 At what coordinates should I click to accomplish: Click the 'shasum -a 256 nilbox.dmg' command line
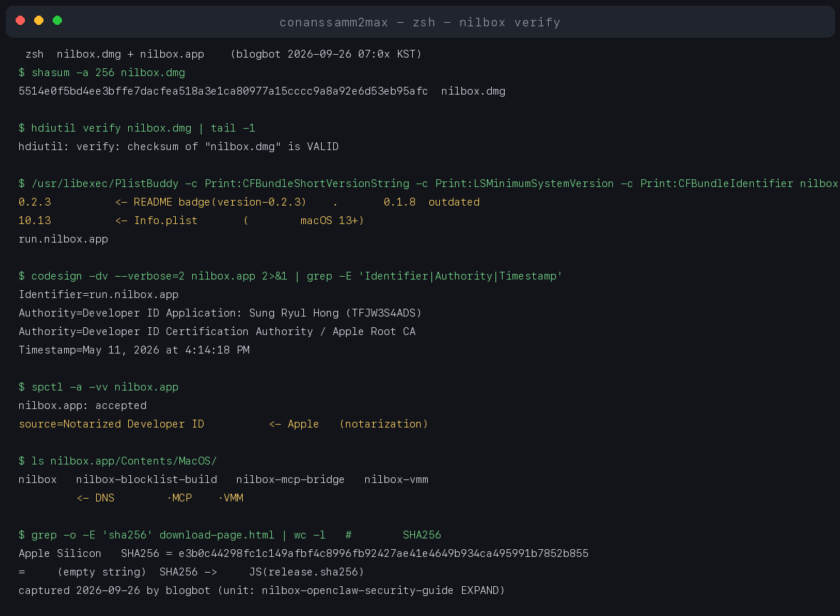pyautogui.click(x=102, y=73)
